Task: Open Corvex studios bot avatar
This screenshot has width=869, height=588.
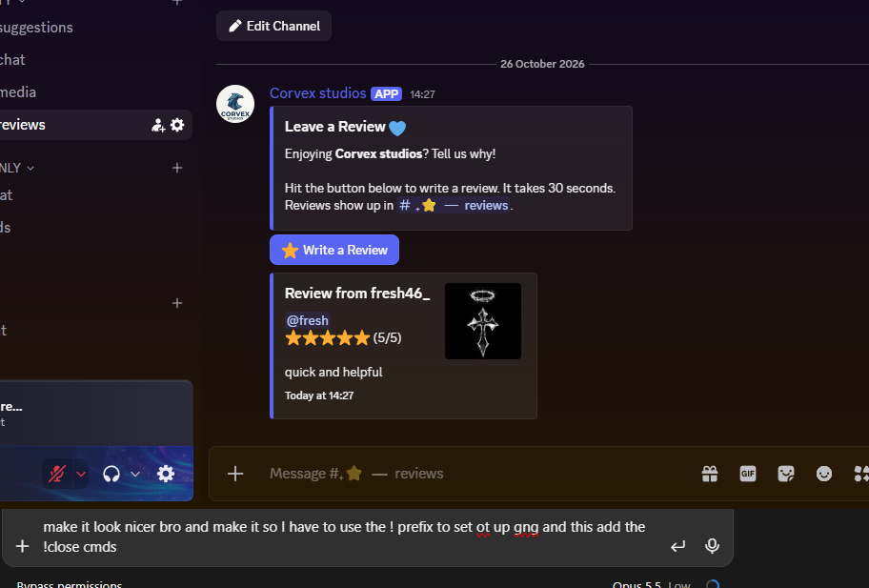Action: point(235,104)
